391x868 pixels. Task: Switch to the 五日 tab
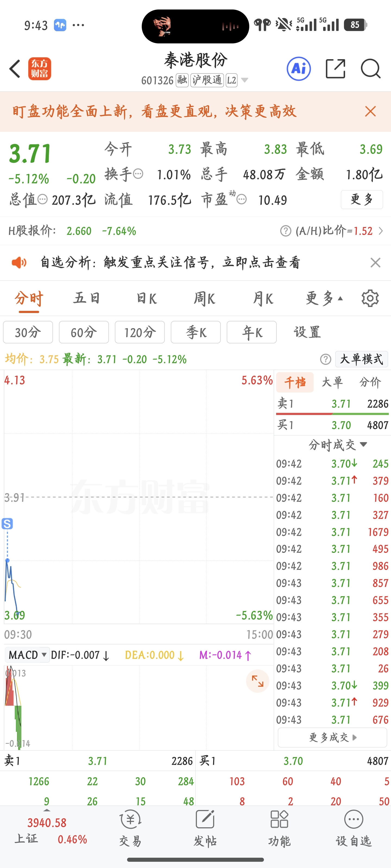87,299
